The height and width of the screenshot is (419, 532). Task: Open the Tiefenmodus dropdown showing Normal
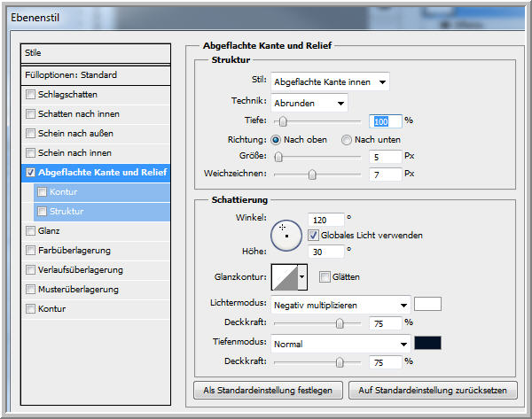click(x=341, y=344)
